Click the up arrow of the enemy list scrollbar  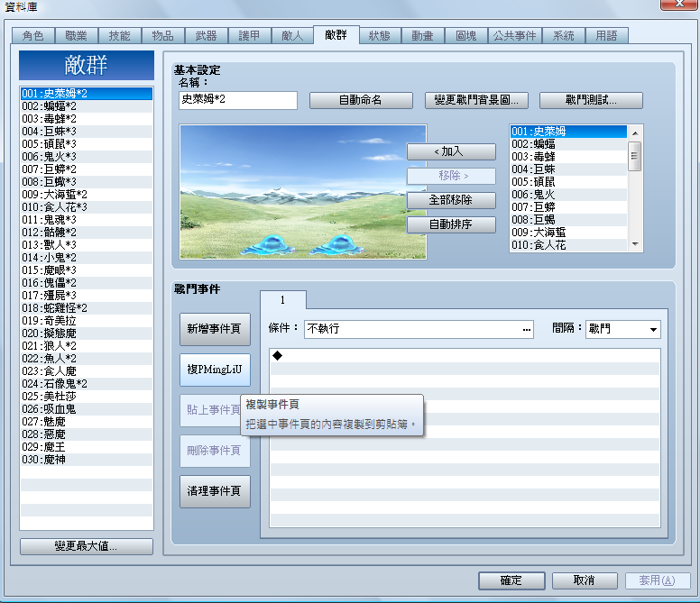coord(635,132)
